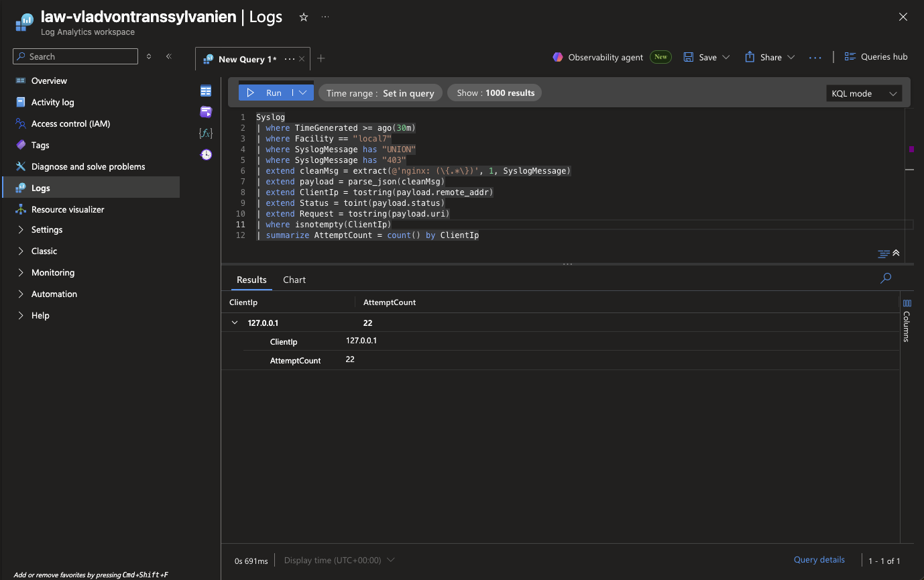Change Show 1000 results limit
This screenshot has height=580, width=924.
(495, 93)
